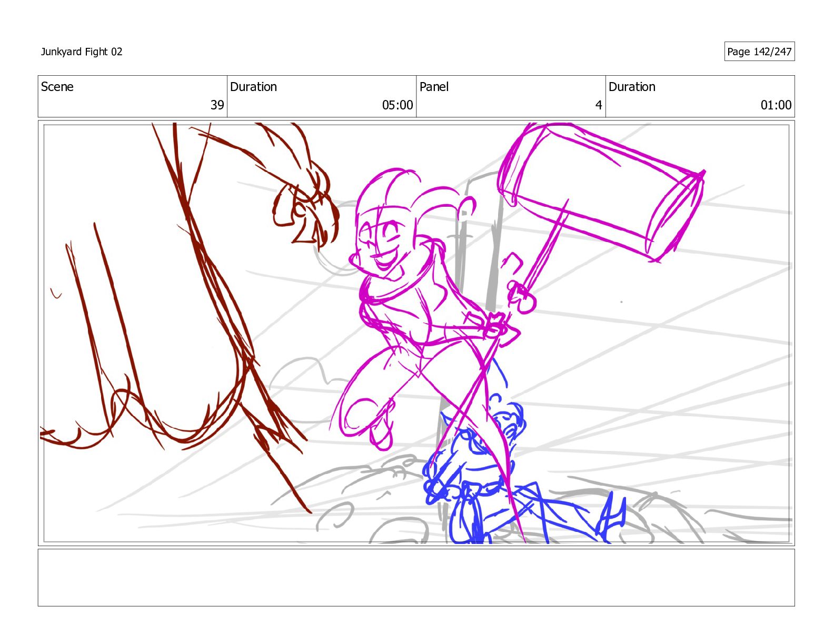
Task: Click the empty notes box below the panel
Action: [x=416, y=578]
